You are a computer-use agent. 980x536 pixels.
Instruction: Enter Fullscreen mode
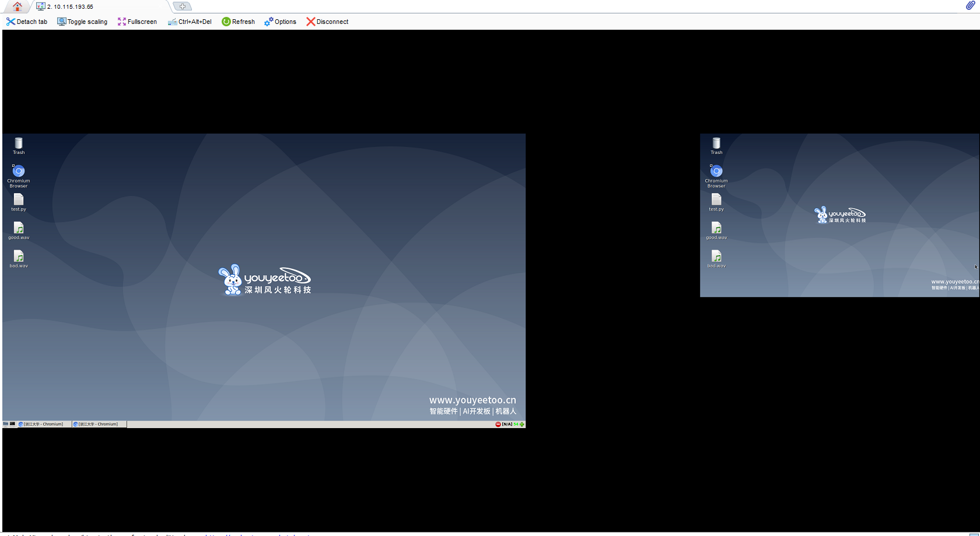(x=137, y=22)
